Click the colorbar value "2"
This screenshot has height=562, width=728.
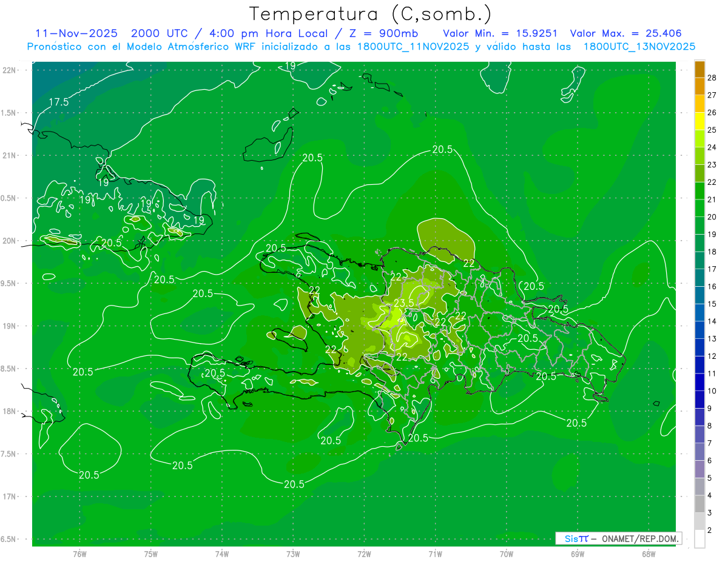tap(709, 530)
